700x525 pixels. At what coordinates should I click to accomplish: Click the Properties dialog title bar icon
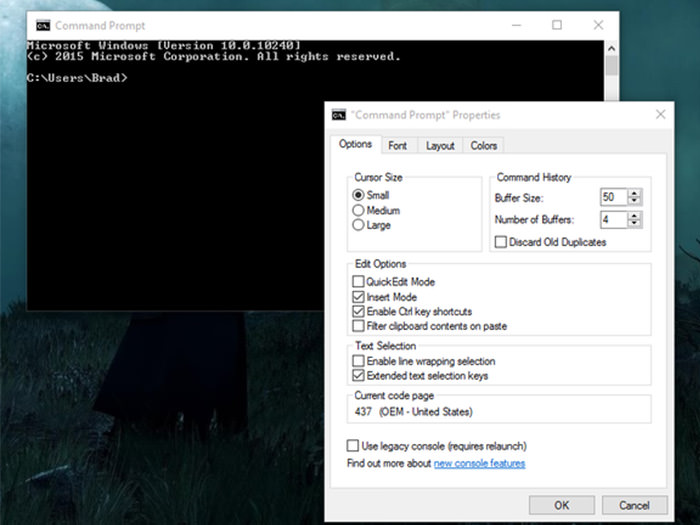pyautogui.click(x=340, y=115)
